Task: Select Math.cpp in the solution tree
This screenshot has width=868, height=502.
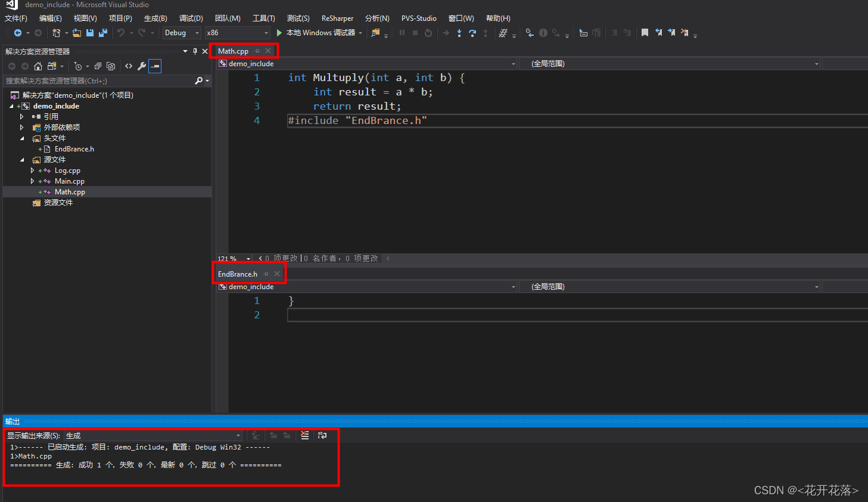Action: coord(70,192)
